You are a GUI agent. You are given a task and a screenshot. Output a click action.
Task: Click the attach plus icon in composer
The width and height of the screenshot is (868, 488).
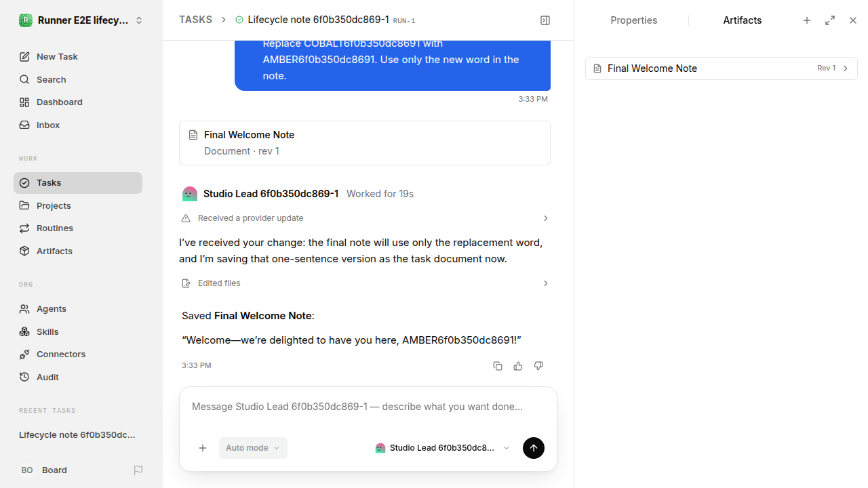(x=203, y=448)
